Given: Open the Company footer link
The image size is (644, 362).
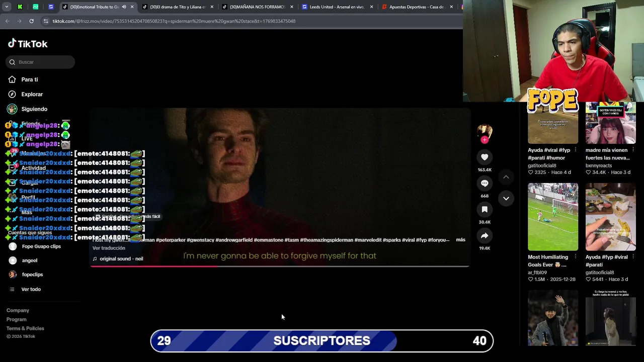Looking at the screenshot, I should 18,310.
